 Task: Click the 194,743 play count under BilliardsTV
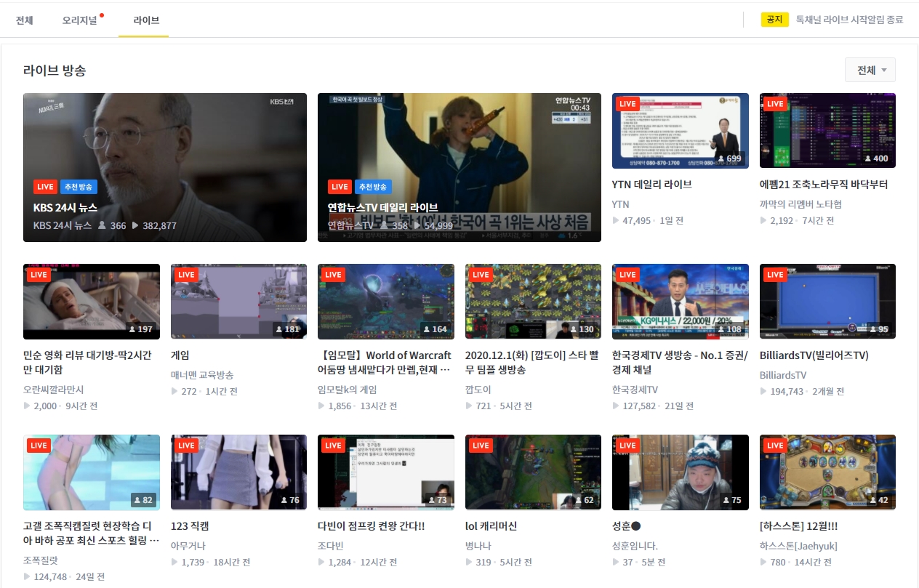pyautogui.click(x=787, y=391)
